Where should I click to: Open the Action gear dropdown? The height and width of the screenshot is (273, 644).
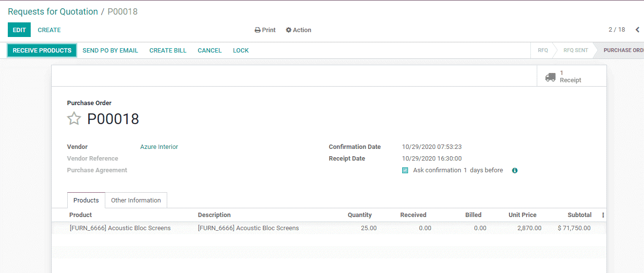tap(298, 30)
